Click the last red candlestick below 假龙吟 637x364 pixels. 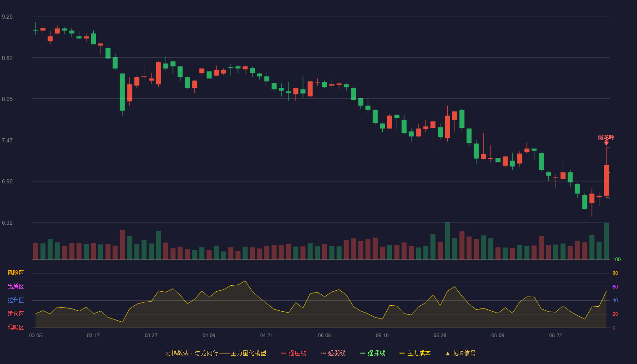pos(606,180)
